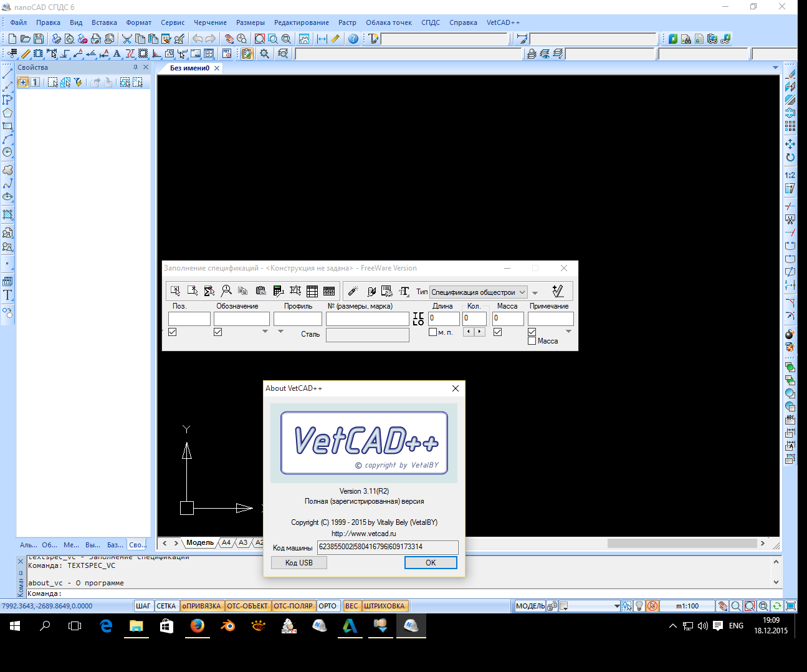Click the Firefox icon in taskbar
The image size is (807, 672).
pos(198,626)
